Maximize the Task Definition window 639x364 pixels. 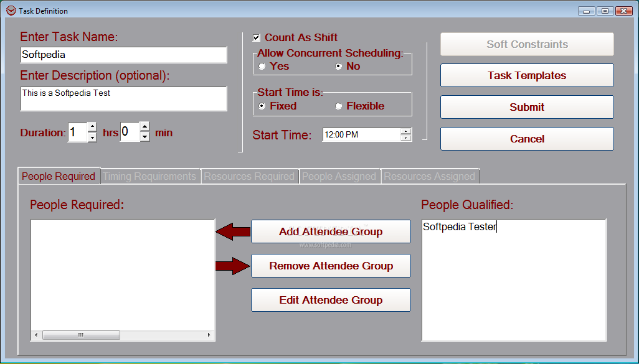605,11
